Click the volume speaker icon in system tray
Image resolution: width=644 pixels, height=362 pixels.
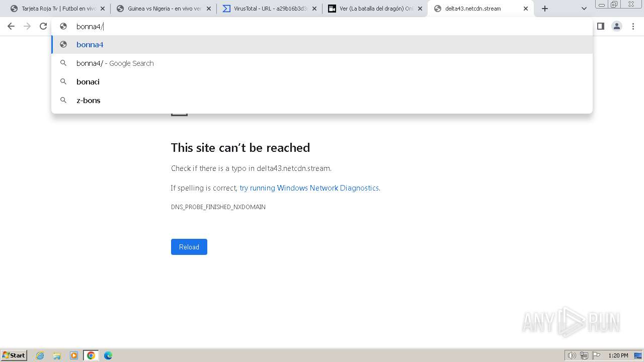click(572, 355)
